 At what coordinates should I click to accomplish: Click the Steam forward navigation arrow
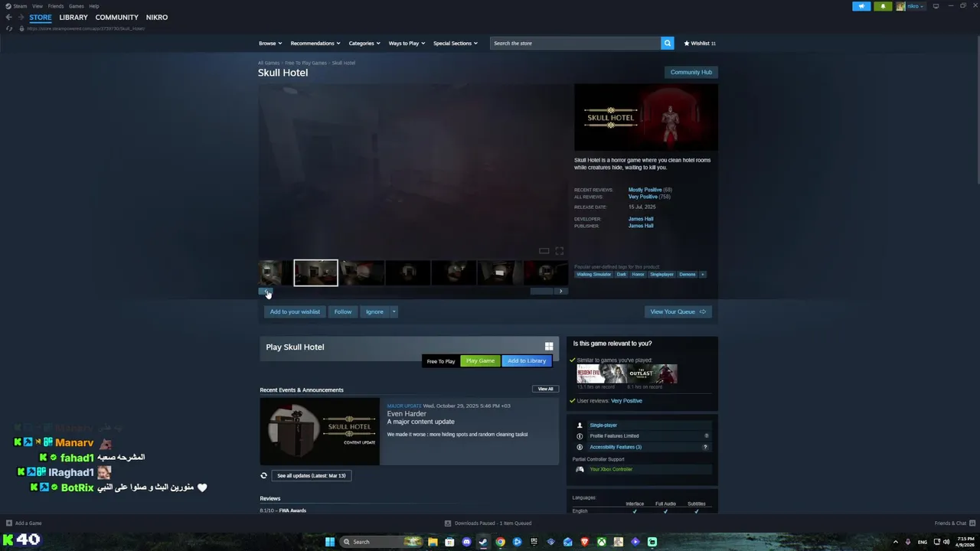click(x=20, y=17)
